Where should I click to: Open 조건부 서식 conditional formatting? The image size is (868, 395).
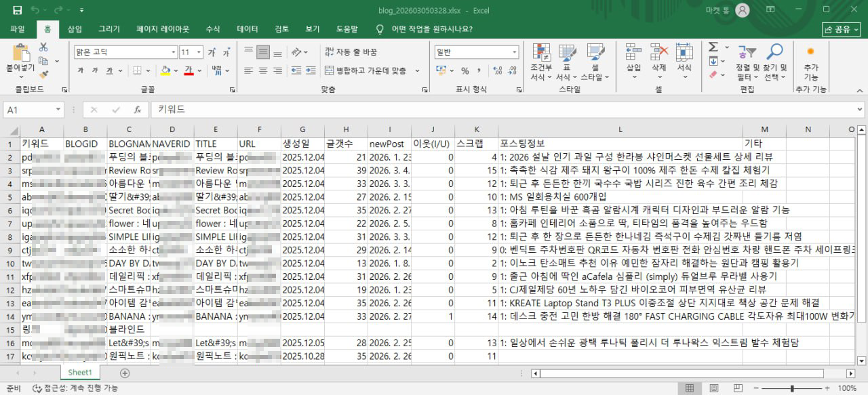point(541,62)
